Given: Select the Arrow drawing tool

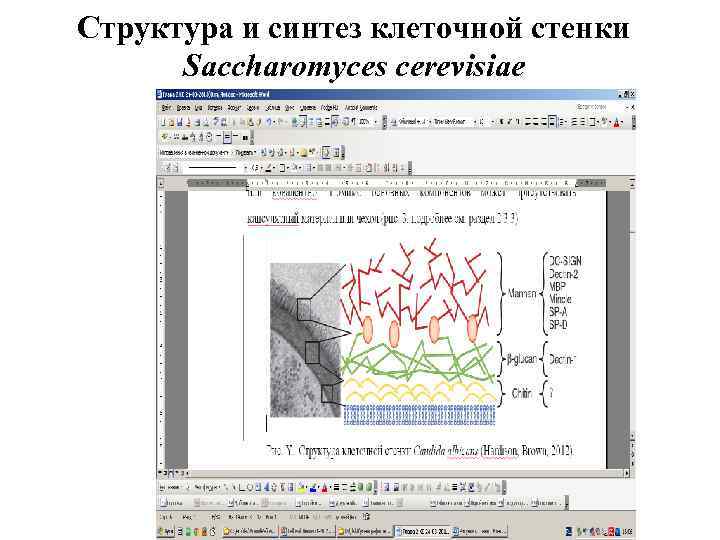Looking at the screenshot, I should point(235,488).
